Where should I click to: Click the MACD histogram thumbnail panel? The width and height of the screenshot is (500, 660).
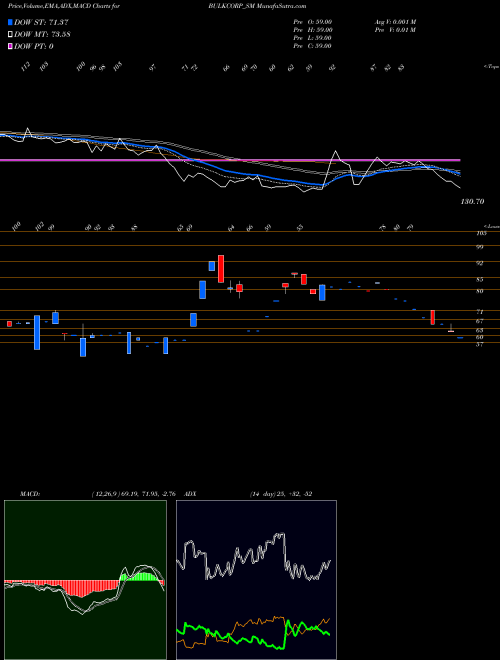pos(85,580)
